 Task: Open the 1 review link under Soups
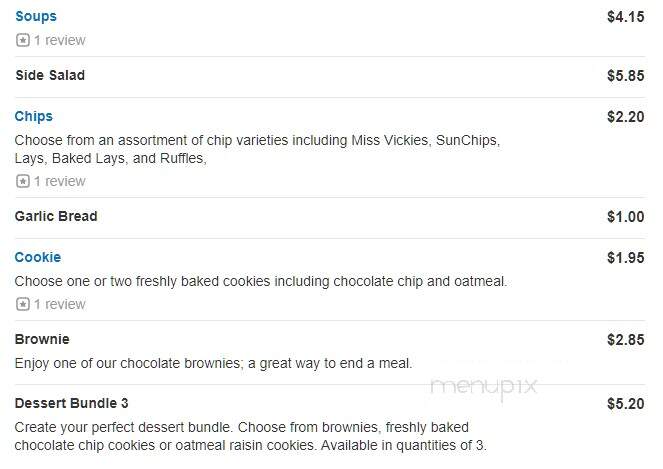(60, 40)
